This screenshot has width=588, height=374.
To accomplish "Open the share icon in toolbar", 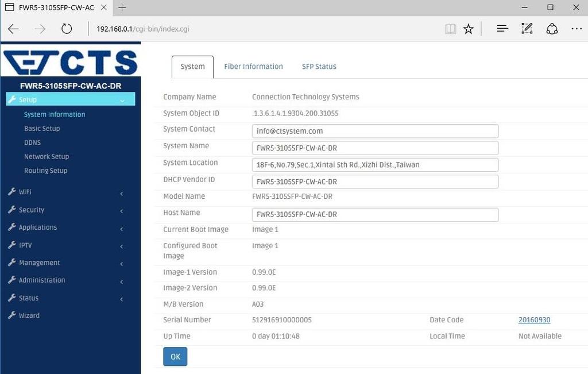I will coord(552,29).
